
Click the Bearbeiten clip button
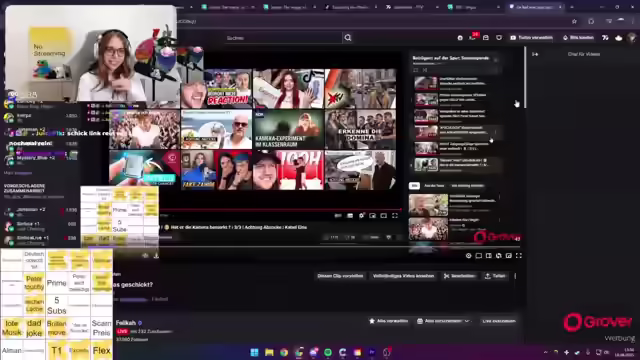tap(459, 276)
